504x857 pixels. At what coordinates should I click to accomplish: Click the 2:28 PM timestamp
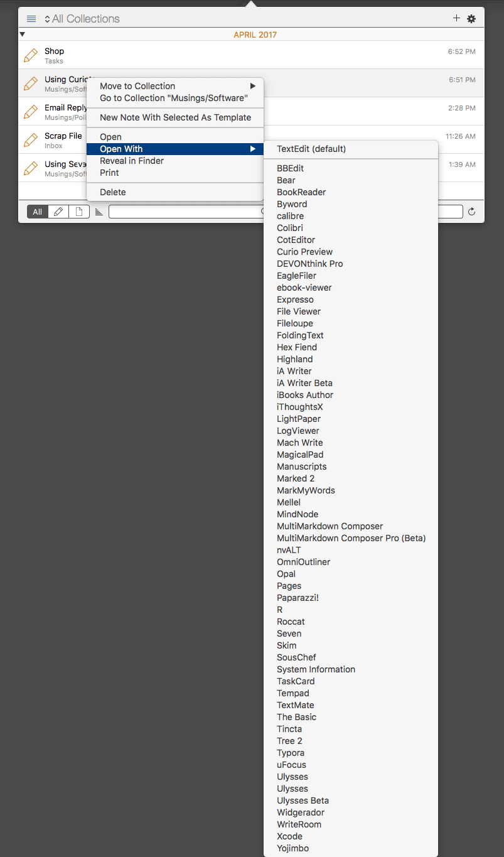point(462,108)
